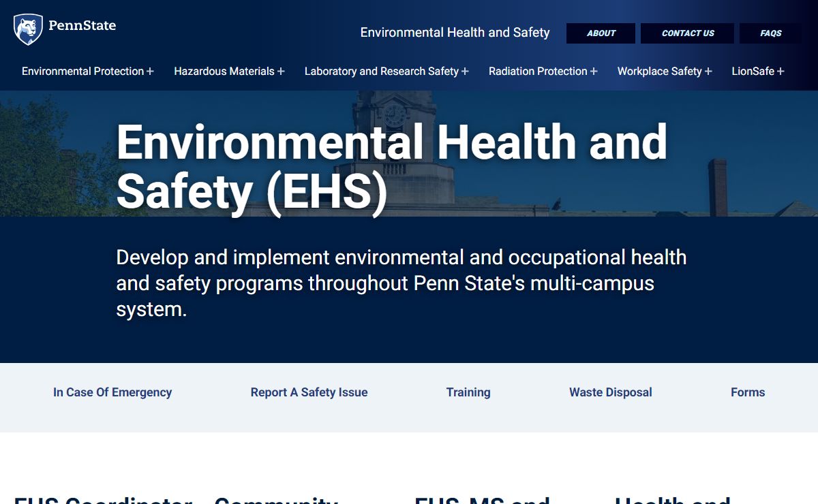Click the Develop and implement programs description
Screen dimensions: 818x504
pos(402,283)
